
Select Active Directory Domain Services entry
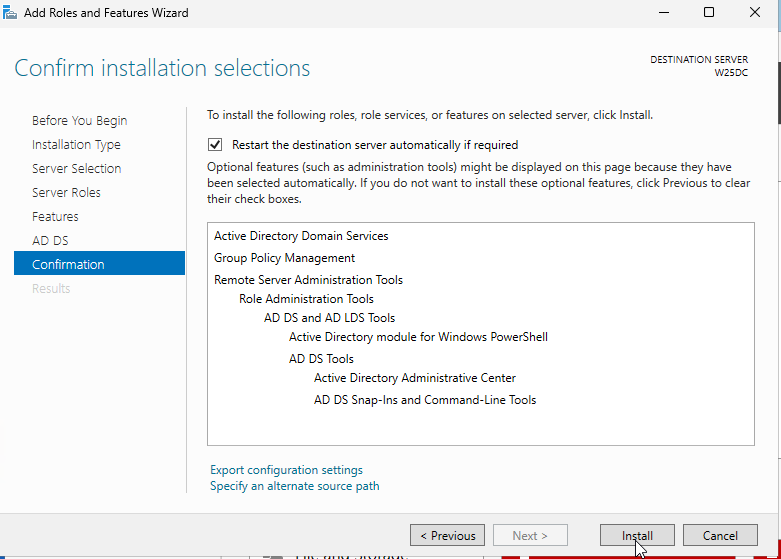click(301, 236)
